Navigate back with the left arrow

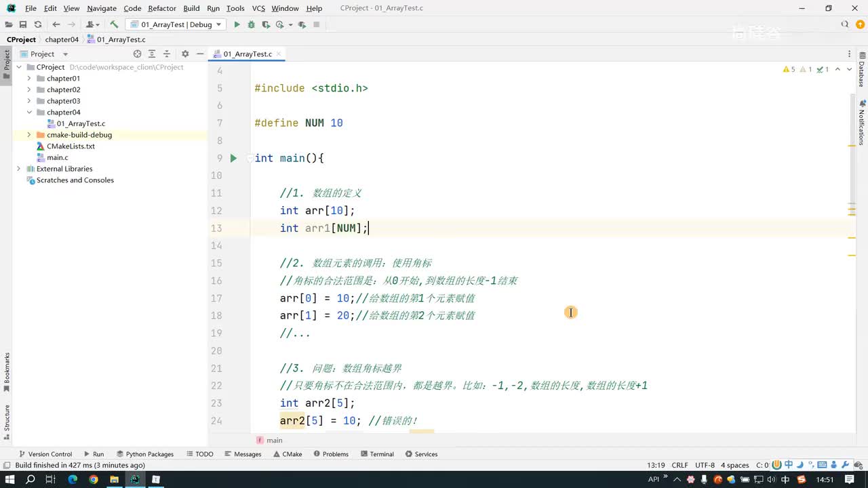[56, 24]
